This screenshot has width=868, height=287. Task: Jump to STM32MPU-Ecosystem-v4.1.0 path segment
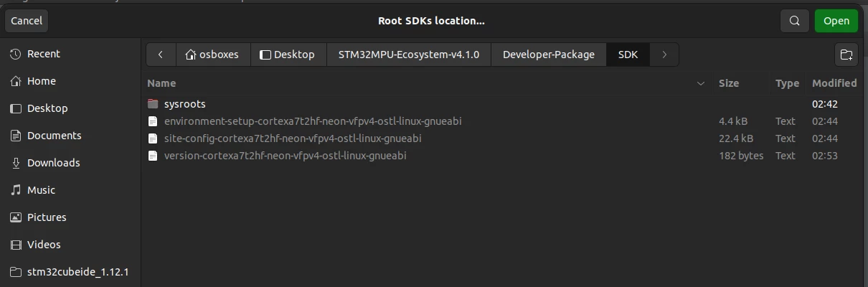409,55
